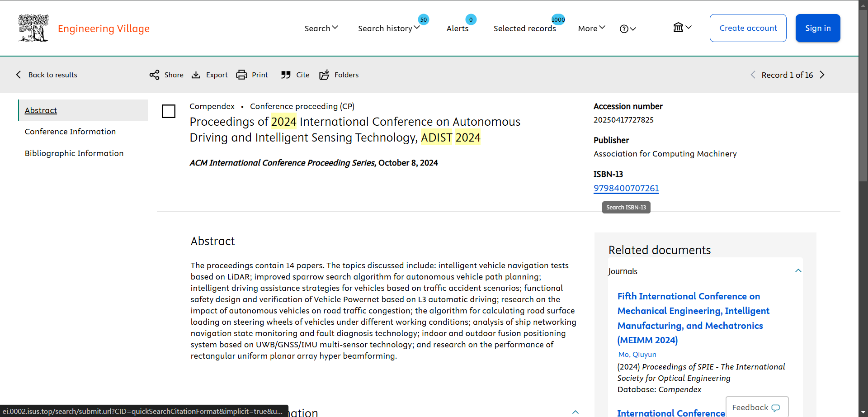The image size is (868, 417).
Task: Click the Selected records 1000 badge
Action: tap(558, 19)
